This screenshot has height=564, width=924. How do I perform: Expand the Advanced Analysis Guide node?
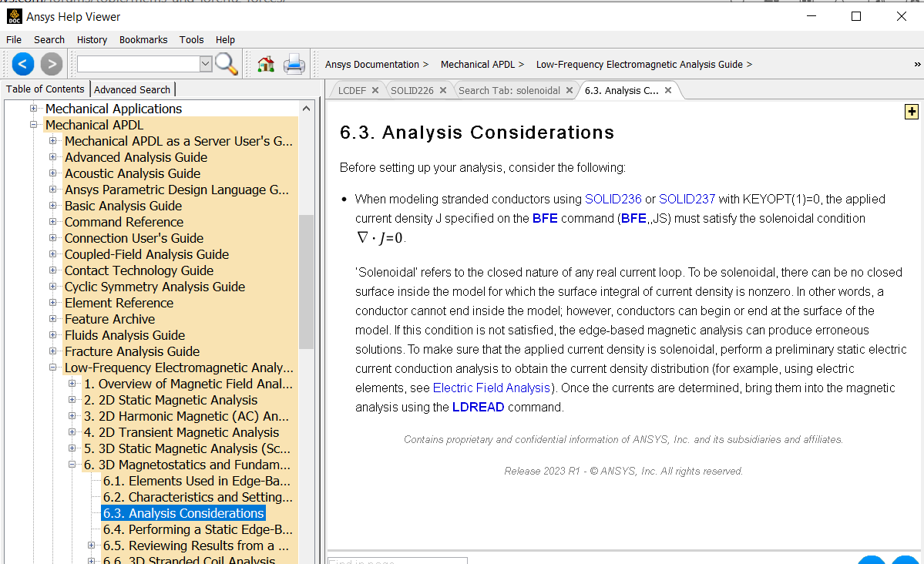[x=53, y=157]
